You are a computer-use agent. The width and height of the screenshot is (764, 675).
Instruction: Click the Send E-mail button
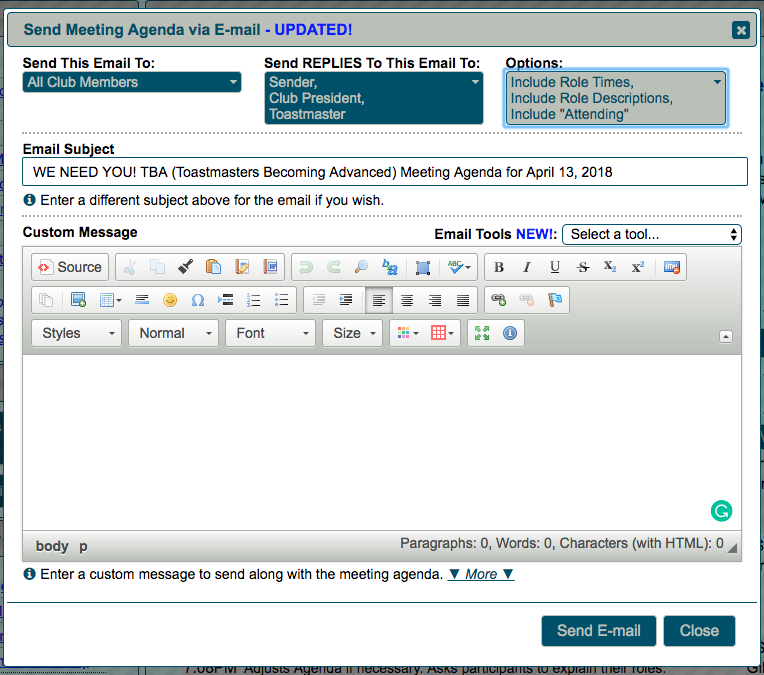[x=599, y=630]
